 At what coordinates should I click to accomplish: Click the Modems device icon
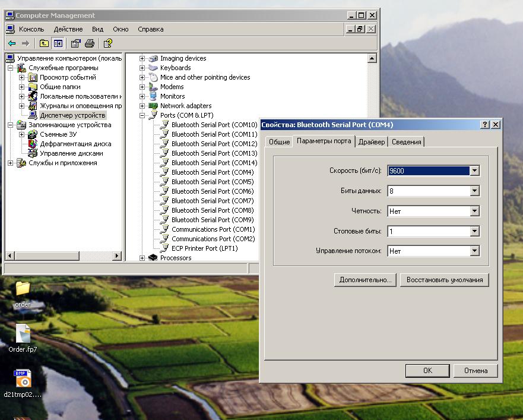click(153, 87)
